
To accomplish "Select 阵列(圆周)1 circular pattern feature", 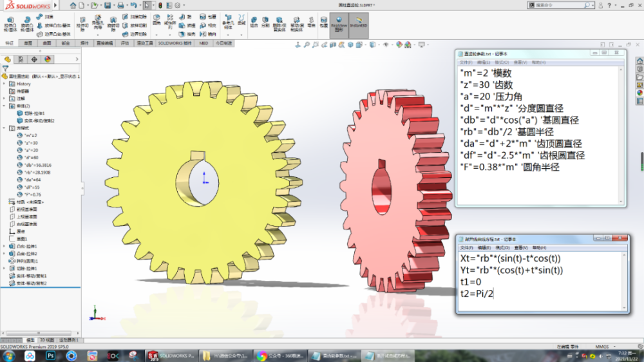I will coord(23,262).
